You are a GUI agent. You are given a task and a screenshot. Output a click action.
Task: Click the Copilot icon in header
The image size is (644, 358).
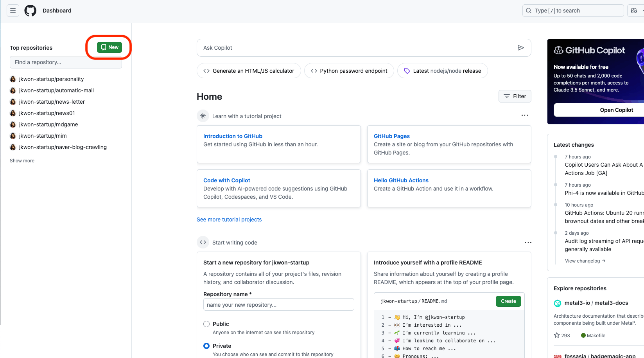(633, 11)
